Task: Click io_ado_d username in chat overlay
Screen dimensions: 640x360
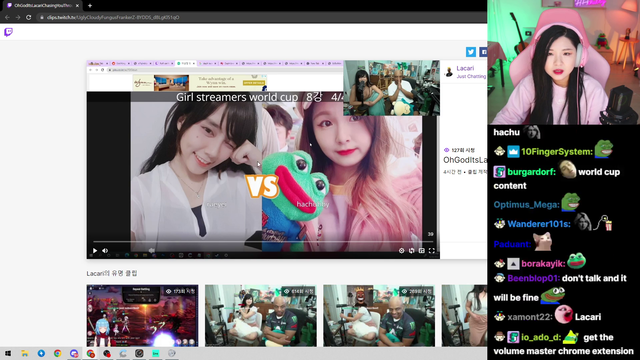Action: click(x=541, y=337)
